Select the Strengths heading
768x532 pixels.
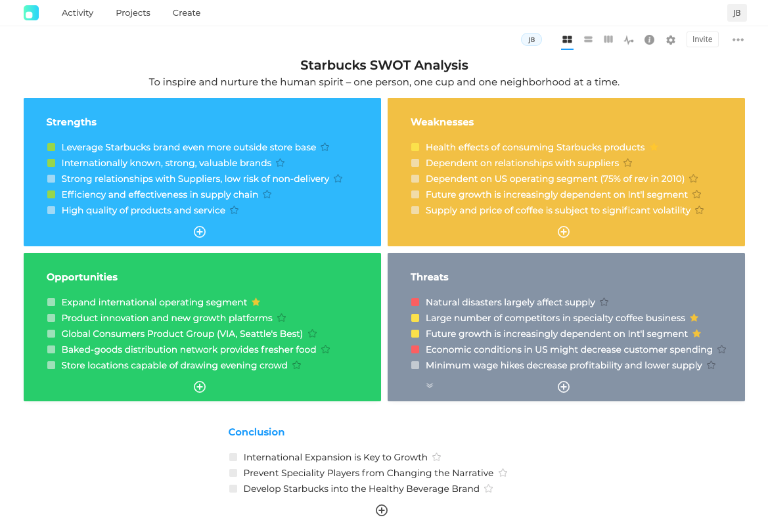(72, 122)
